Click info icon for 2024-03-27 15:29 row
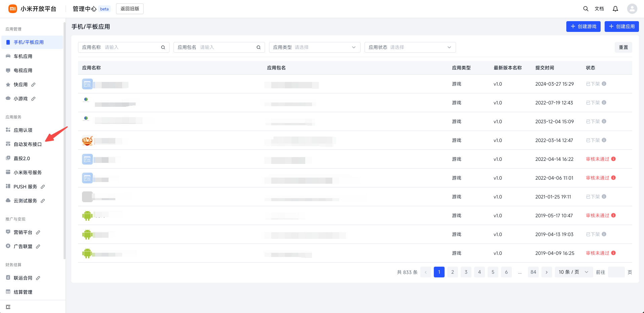This screenshot has width=644, height=313. point(604,84)
